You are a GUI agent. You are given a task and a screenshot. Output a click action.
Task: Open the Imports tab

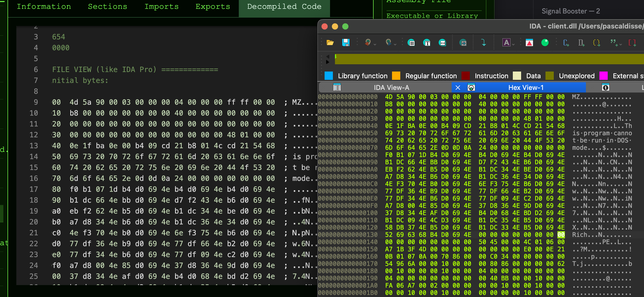(x=161, y=7)
